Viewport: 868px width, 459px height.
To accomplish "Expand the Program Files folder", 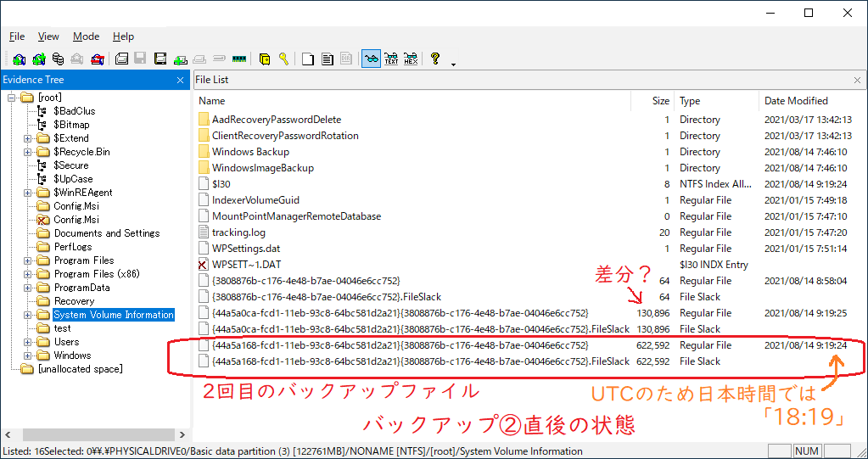I will pyautogui.click(x=28, y=260).
